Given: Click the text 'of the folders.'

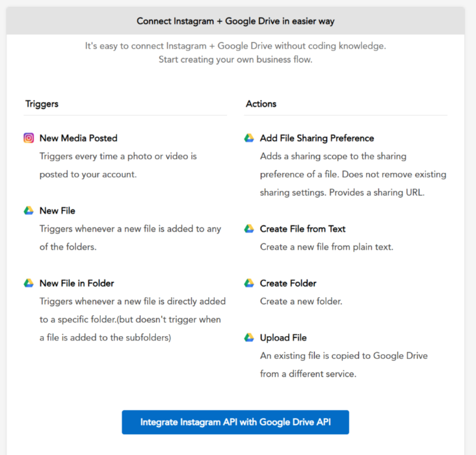Looking at the screenshot, I should click(68, 247).
